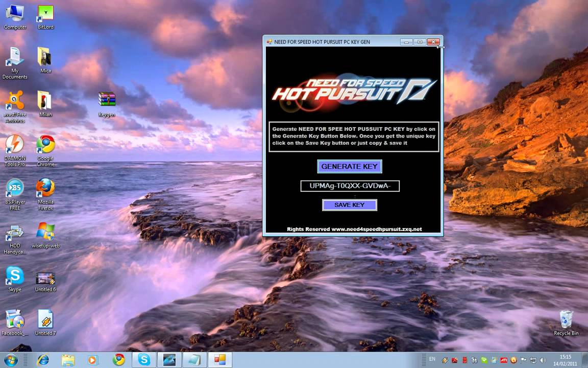Select the avast! Free Antivirus shortcut
The width and height of the screenshot is (588, 368).
15,107
